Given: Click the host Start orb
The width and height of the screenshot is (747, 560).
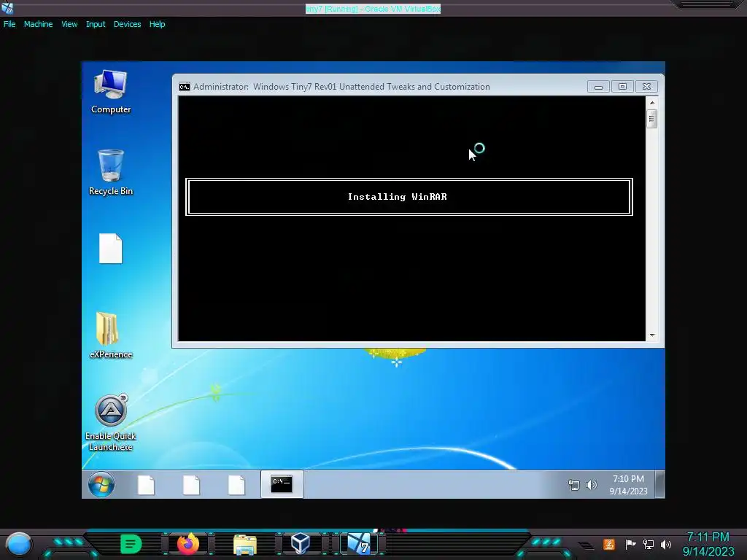Looking at the screenshot, I should point(18,545).
